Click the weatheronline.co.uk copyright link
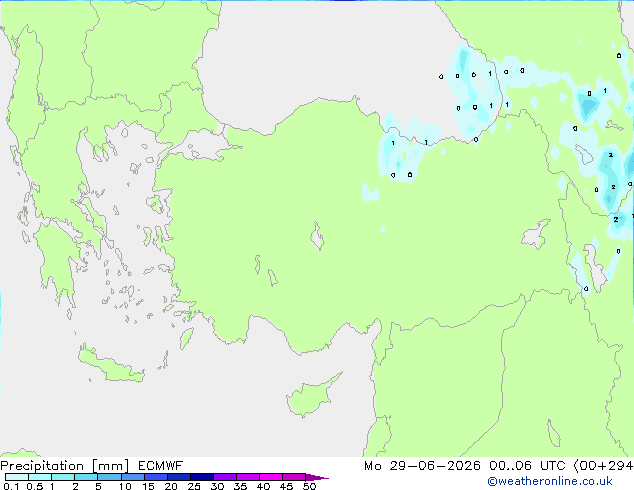Screen dimensions: 634x490 [549, 481]
